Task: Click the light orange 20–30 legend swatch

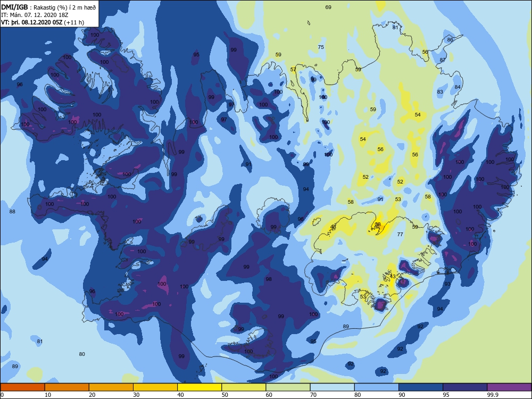Action: (x=111, y=387)
